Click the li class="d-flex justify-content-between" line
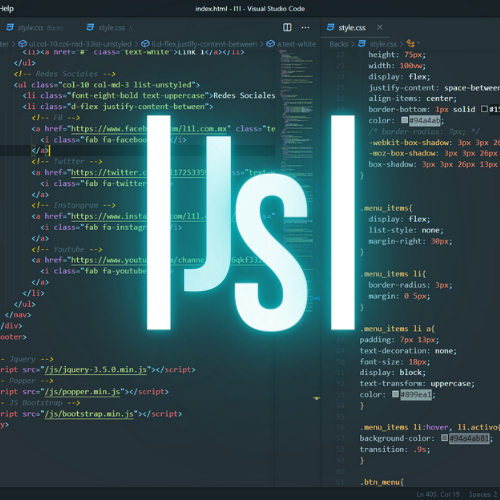This screenshot has width=500, height=500. coord(118,107)
